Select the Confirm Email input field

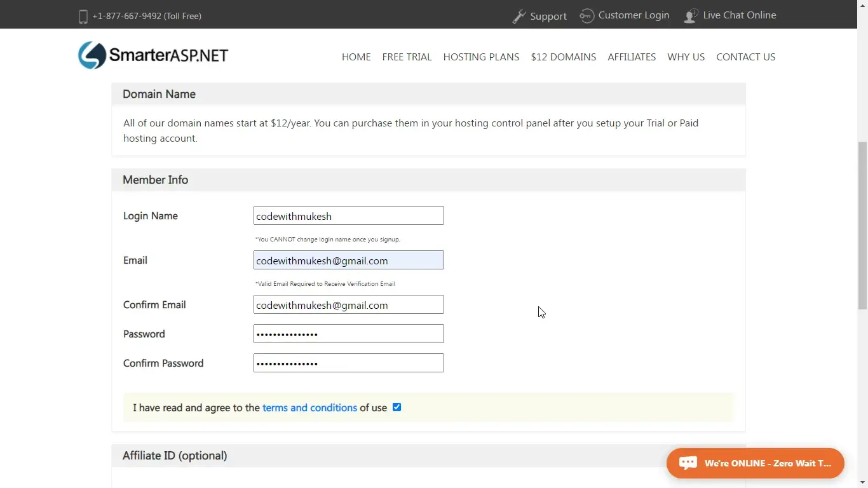pyautogui.click(x=348, y=304)
